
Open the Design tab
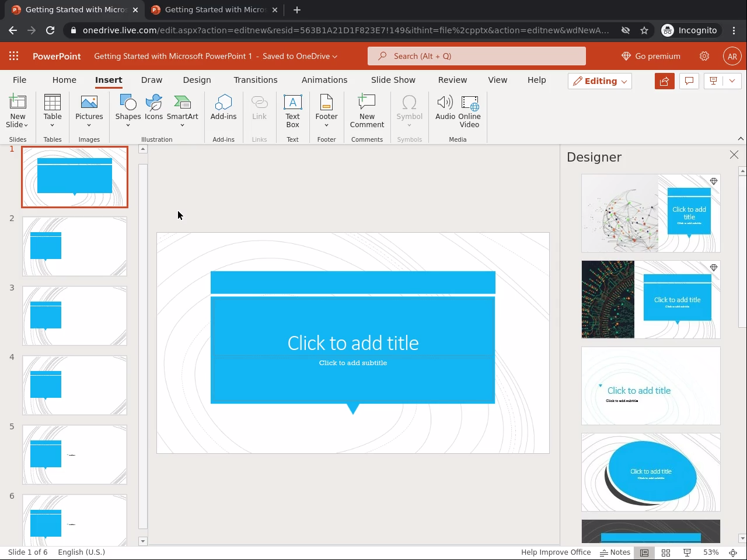(197, 80)
